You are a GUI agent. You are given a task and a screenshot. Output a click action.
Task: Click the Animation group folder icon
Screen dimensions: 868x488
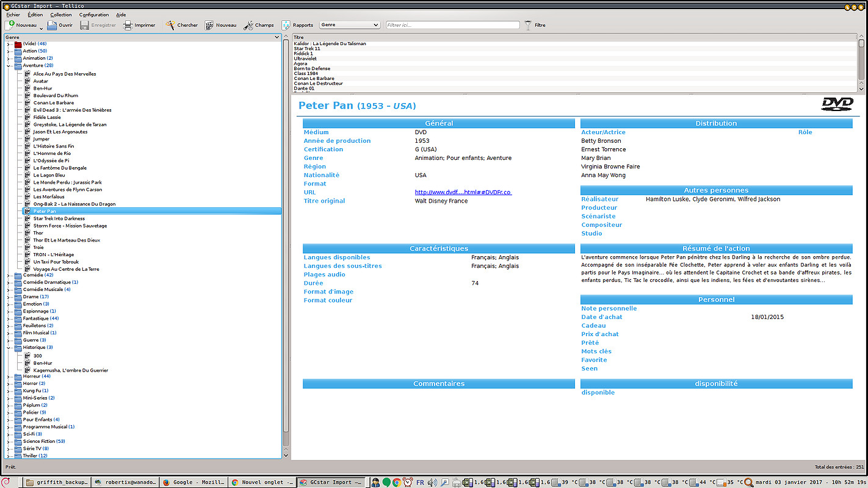click(x=18, y=58)
